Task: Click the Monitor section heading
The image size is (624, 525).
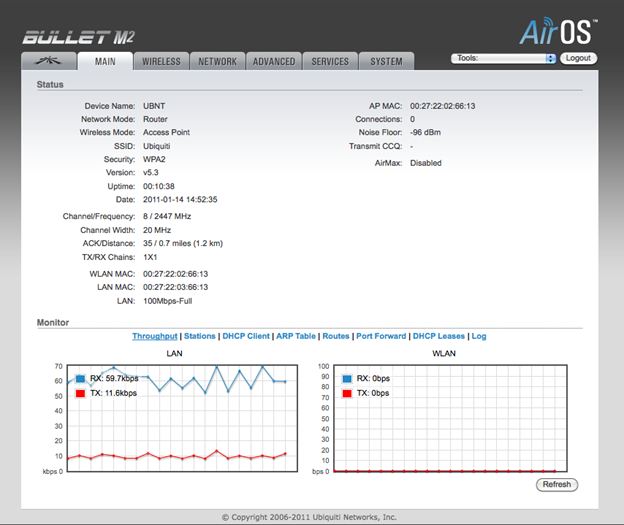Action: [53, 322]
